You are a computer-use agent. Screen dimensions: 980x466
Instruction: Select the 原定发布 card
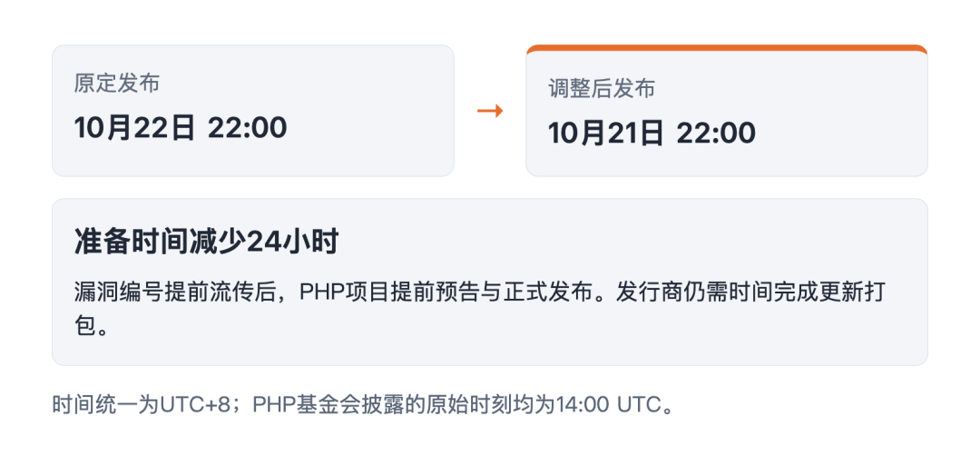tap(252, 111)
